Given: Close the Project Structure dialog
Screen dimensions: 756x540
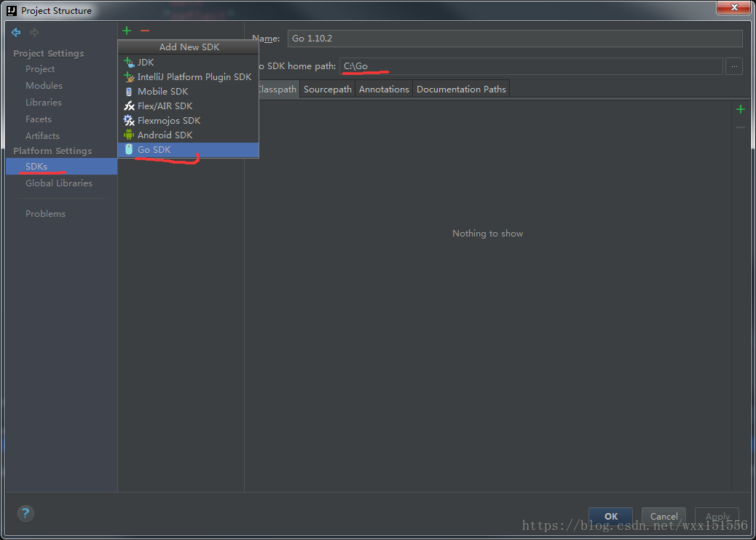Looking at the screenshot, I should point(734,8).
